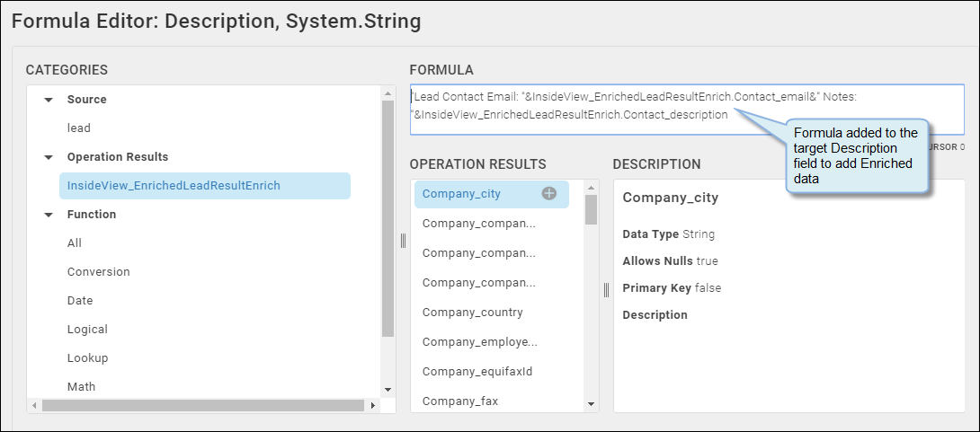Collapse the Source category arrow

(49, 100)
